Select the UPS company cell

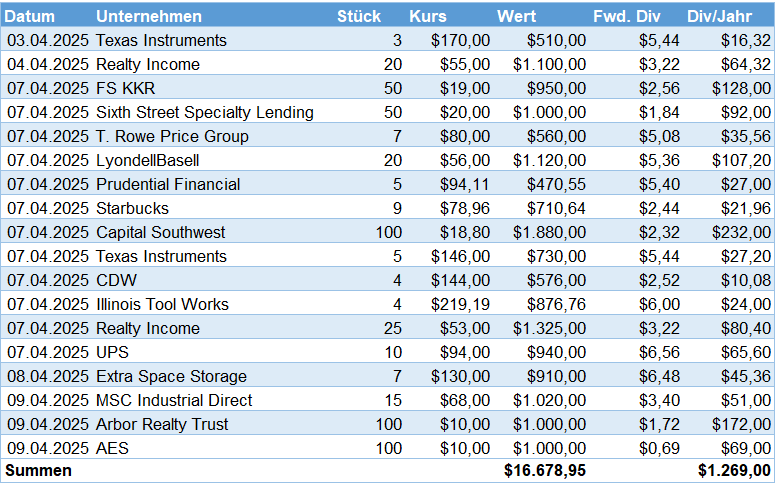click(x=112, y=352)
